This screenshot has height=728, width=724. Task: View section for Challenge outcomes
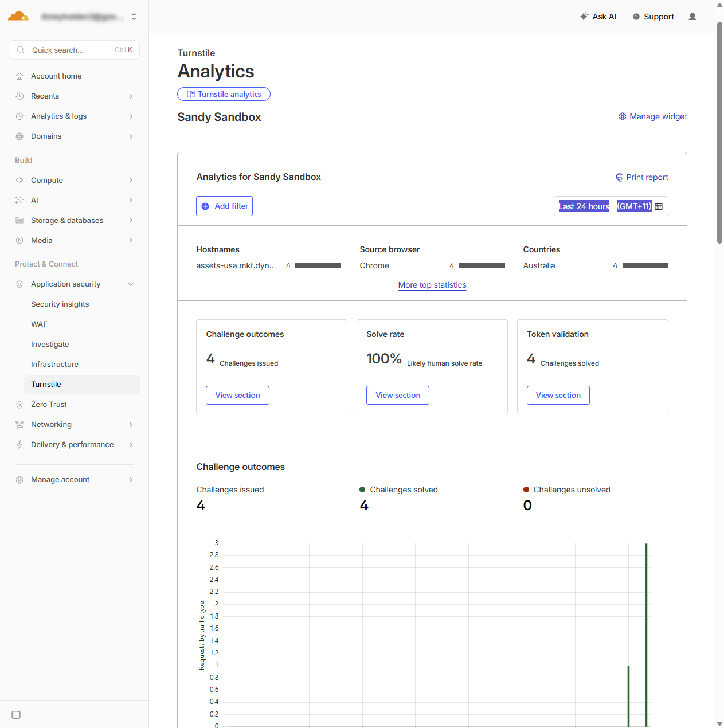point(237,395)
